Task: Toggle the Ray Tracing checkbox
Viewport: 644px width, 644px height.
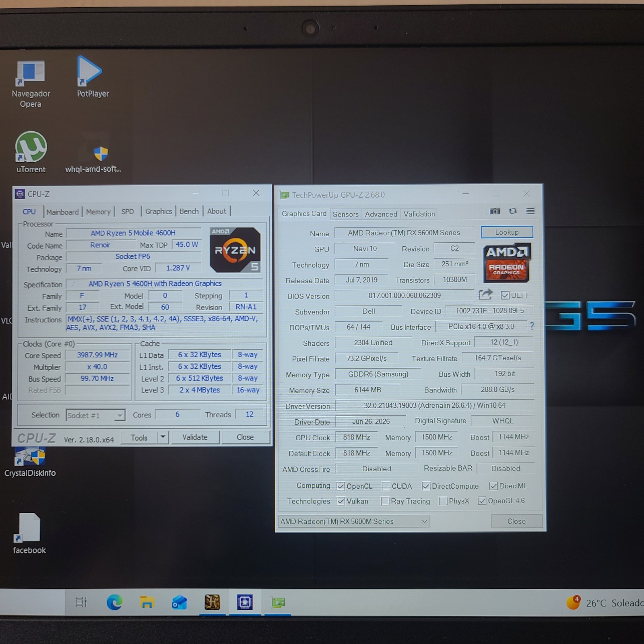Action: (385, 501)
